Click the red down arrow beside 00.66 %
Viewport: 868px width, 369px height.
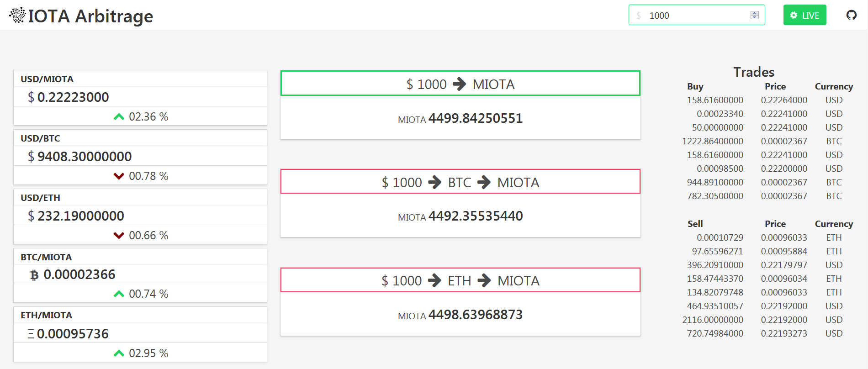[119, 236]
